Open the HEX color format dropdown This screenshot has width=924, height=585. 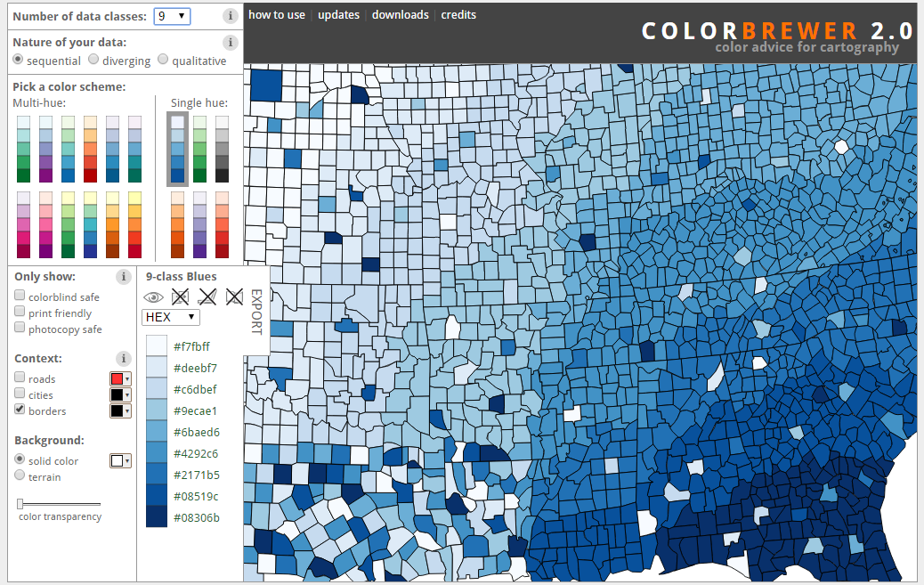tap(170, 317)
